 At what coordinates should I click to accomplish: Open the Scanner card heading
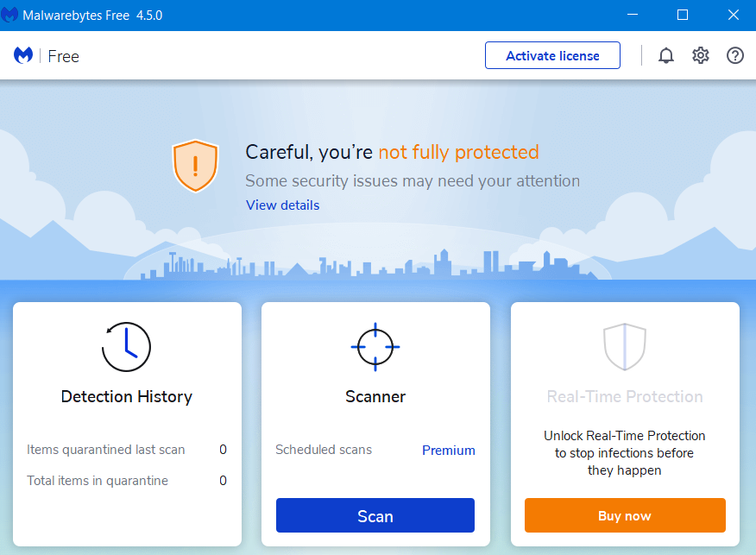375,396
